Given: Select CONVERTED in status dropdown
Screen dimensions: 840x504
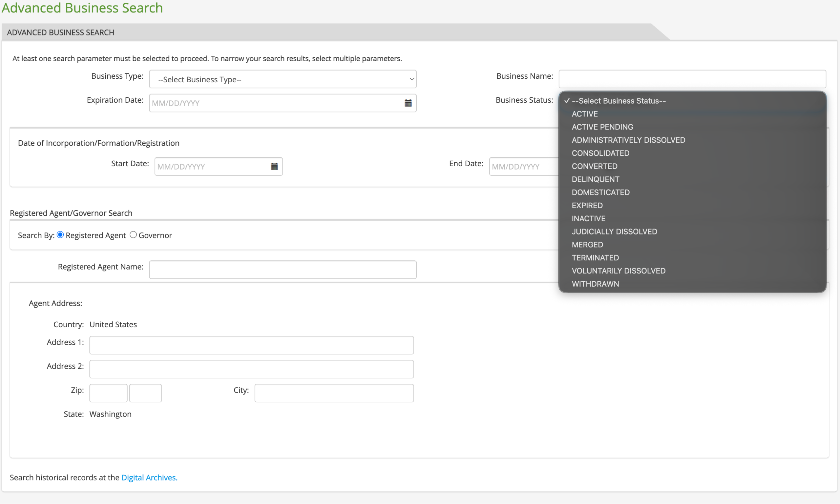Looking at the screenshot, I should (692, 166).
